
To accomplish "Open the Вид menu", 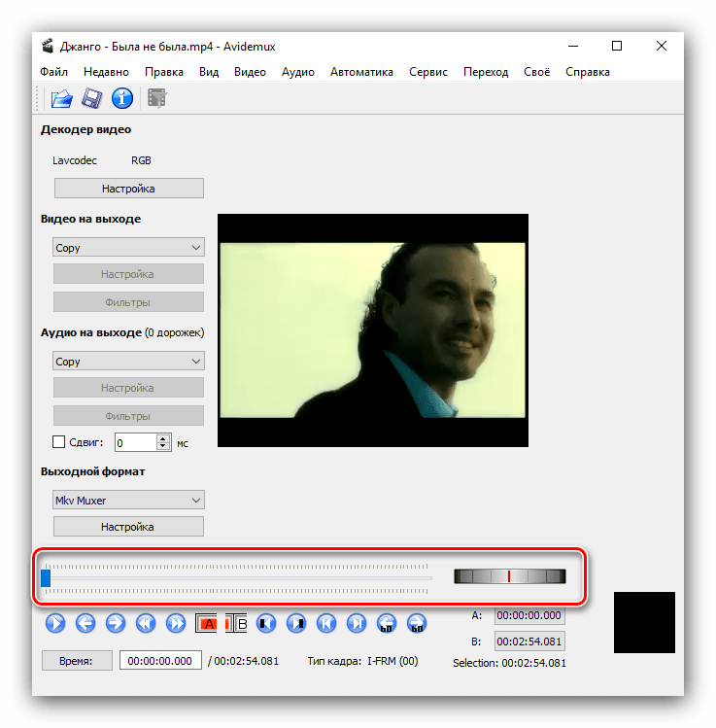I will (209, 72).
